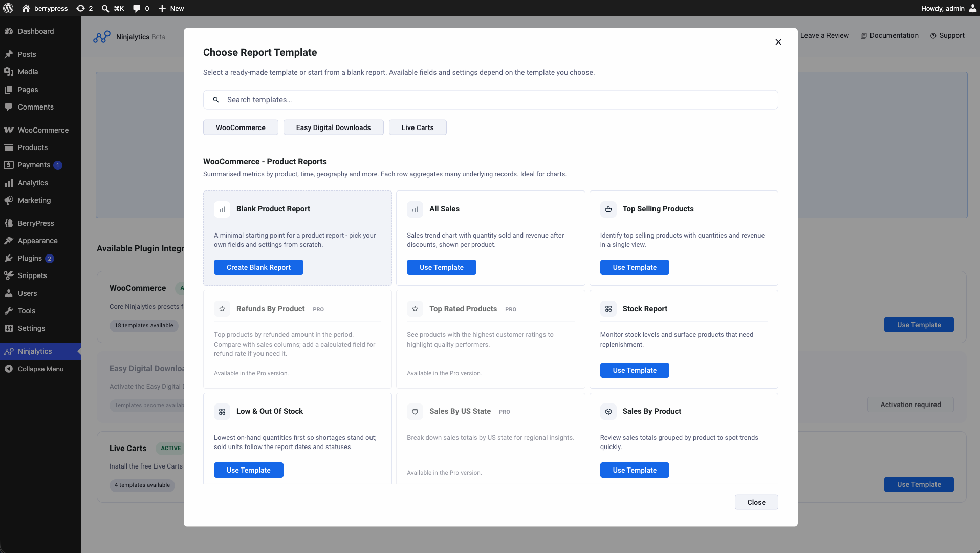
Task: Click the Posts pin icon in sidebar
Action: point(9,54)
